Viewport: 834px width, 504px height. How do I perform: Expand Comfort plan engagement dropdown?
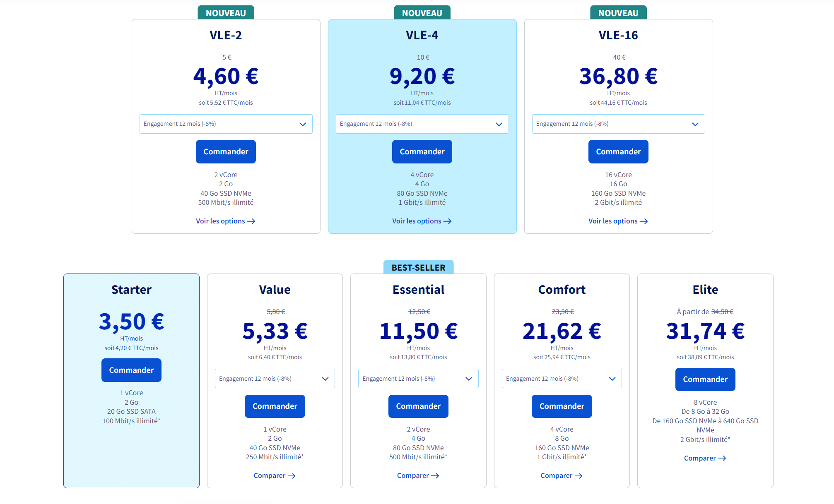point(562,378)
